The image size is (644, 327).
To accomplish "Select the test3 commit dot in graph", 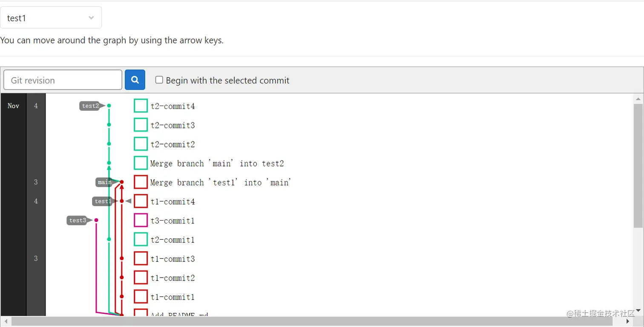I will click(x=96, y=220).
